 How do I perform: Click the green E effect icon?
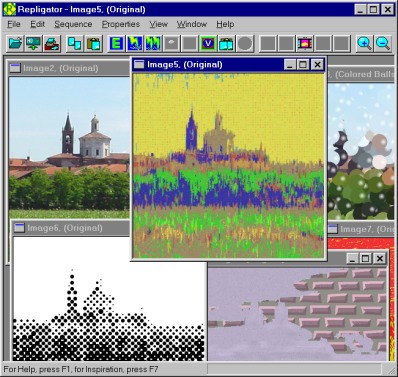click(116, 44)
